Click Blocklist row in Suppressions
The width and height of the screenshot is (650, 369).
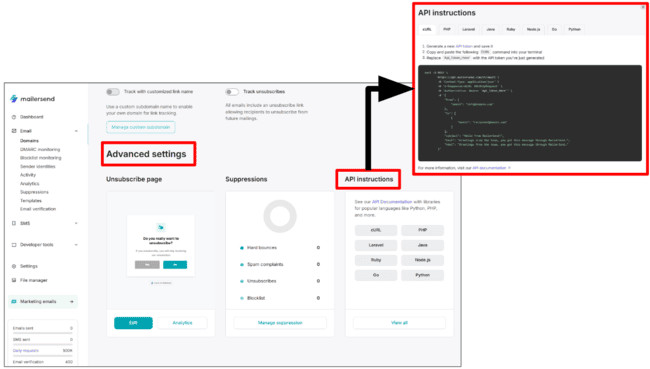pyautogui.click(x=280, y=298)
